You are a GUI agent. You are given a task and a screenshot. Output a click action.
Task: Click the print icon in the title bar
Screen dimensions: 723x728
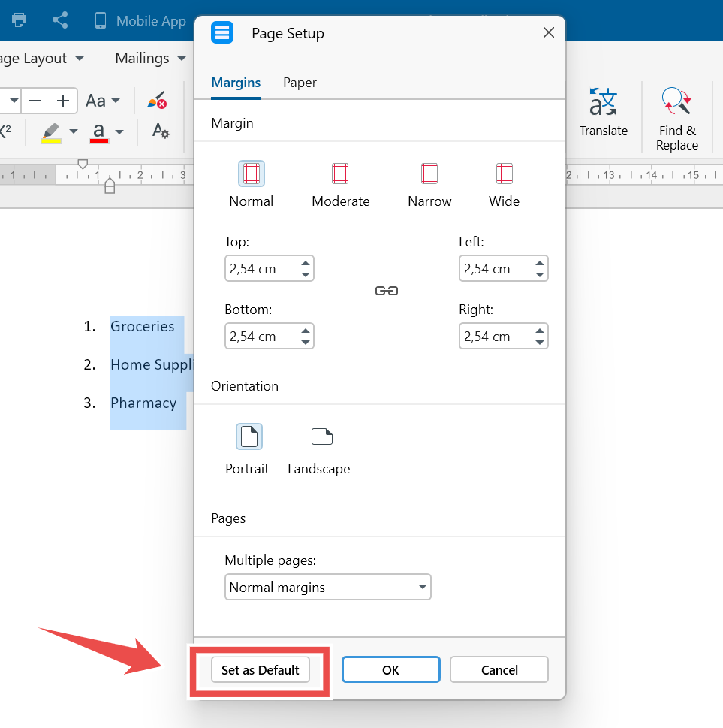pos(19,20)
